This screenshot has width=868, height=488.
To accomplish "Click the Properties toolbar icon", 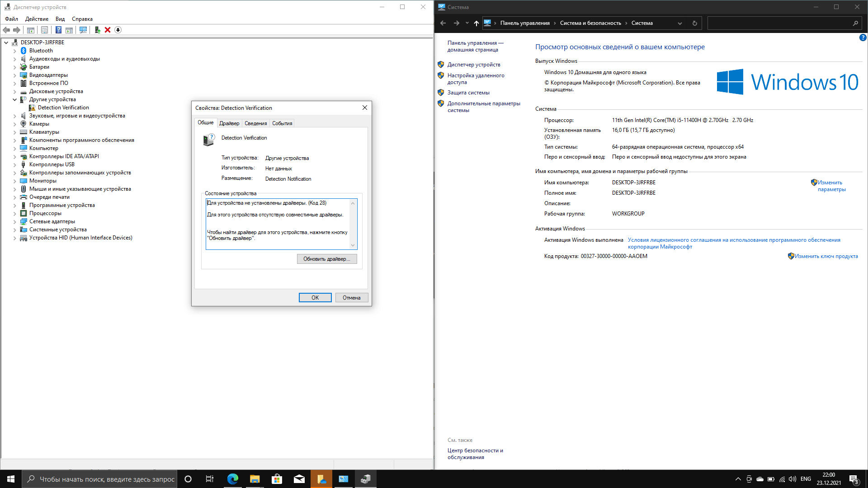I will [44, 30].
